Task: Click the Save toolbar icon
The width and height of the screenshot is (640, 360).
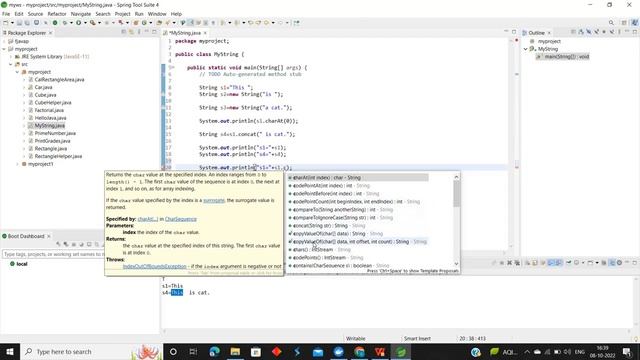Action: coord(19,23)
